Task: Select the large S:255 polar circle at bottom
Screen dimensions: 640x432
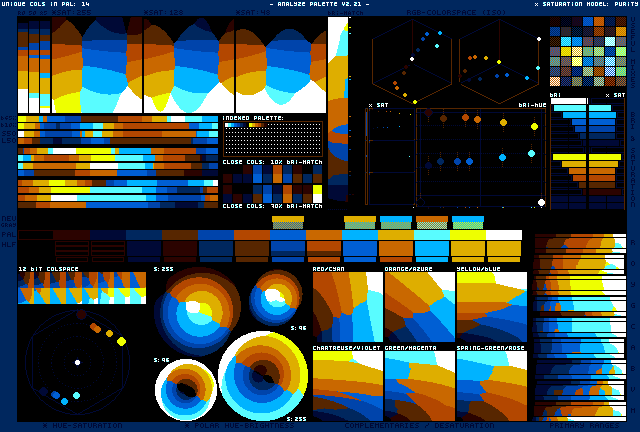Action: tap(263, 377)
